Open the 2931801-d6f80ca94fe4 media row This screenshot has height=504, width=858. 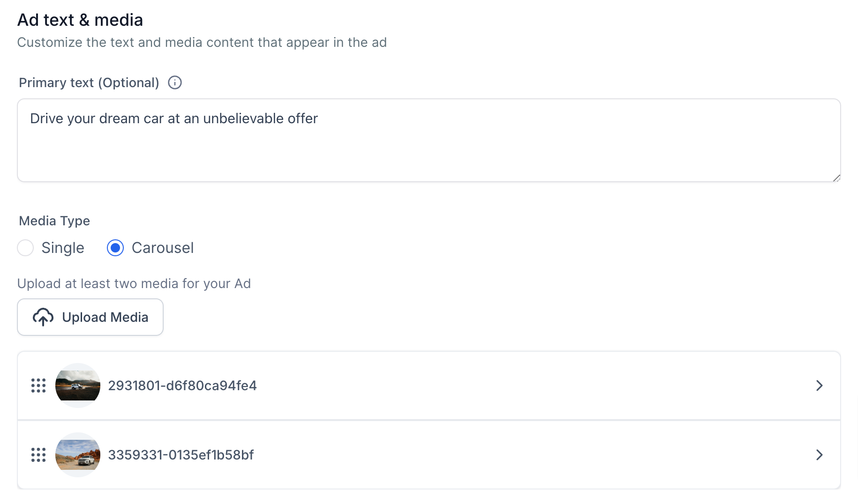tap(429, 385)
